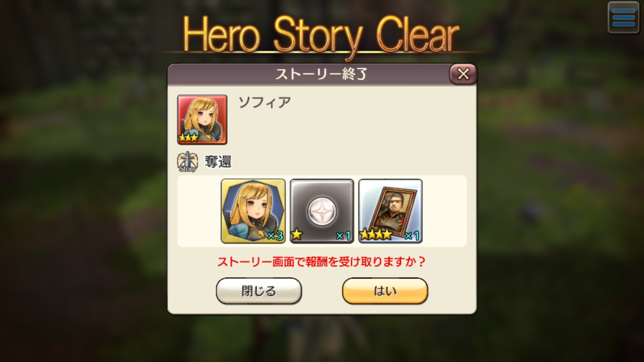644x362 pixels.
Task: Tap the ソフィア character name
Action: coord(265,102)
